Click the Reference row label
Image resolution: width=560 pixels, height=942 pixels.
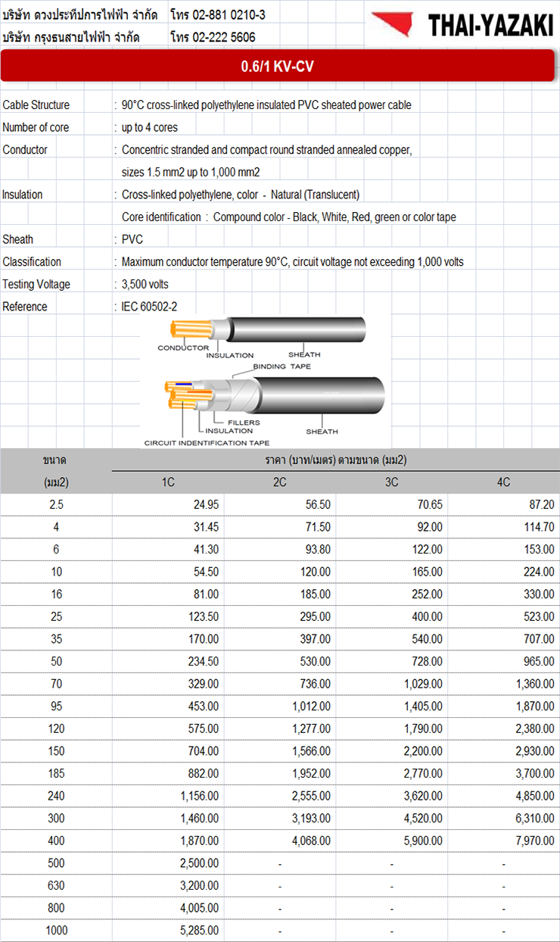click(x=25, y=307)
